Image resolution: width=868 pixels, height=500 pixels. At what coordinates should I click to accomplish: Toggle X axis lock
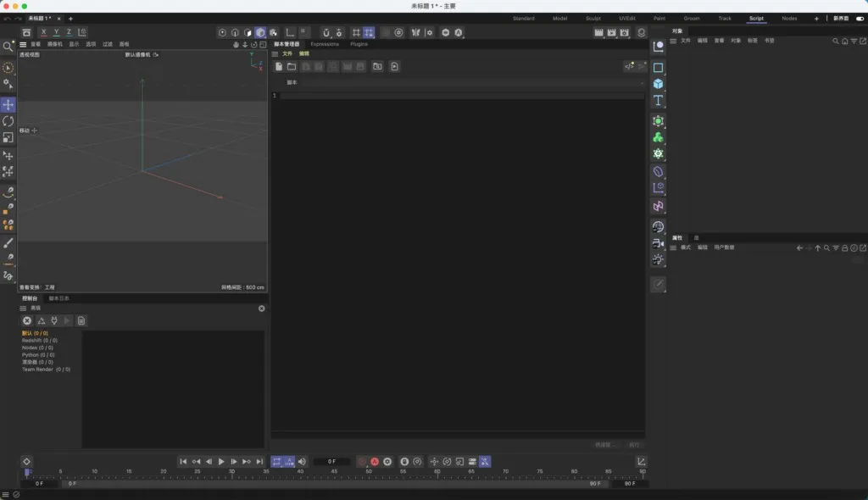coord(44,32)
